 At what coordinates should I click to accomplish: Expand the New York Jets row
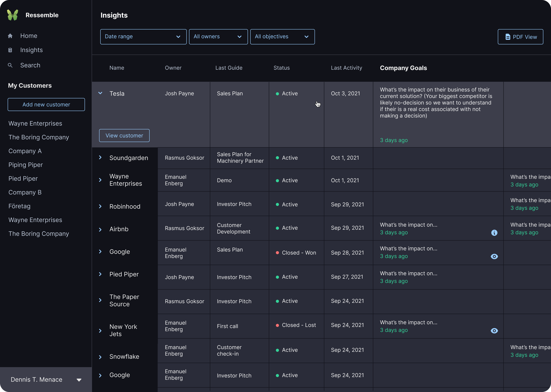click(x=100, y=331)
